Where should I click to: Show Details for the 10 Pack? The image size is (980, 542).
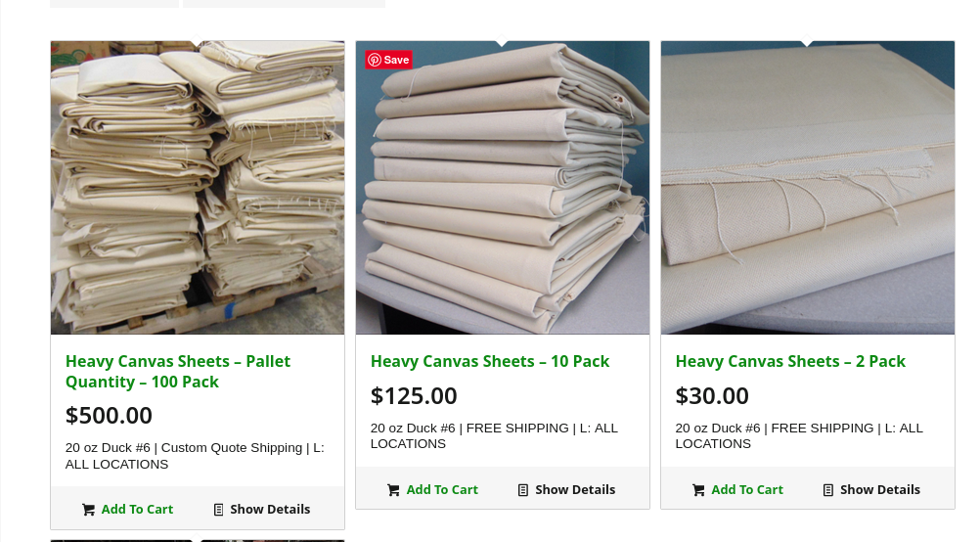click(x=567, y=490)
